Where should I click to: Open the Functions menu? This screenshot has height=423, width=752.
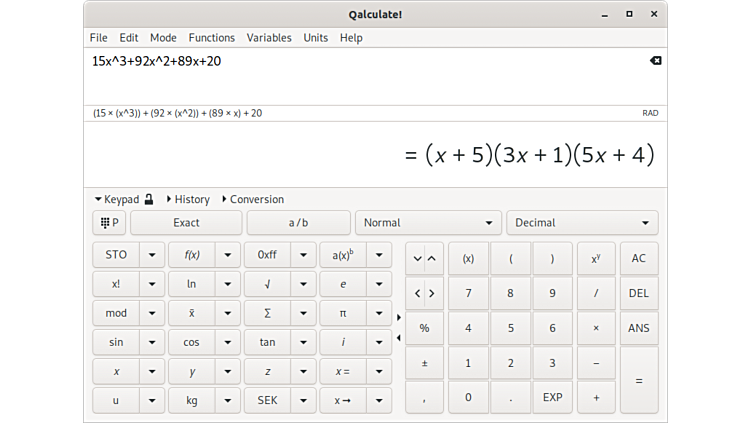coord(211,38)
